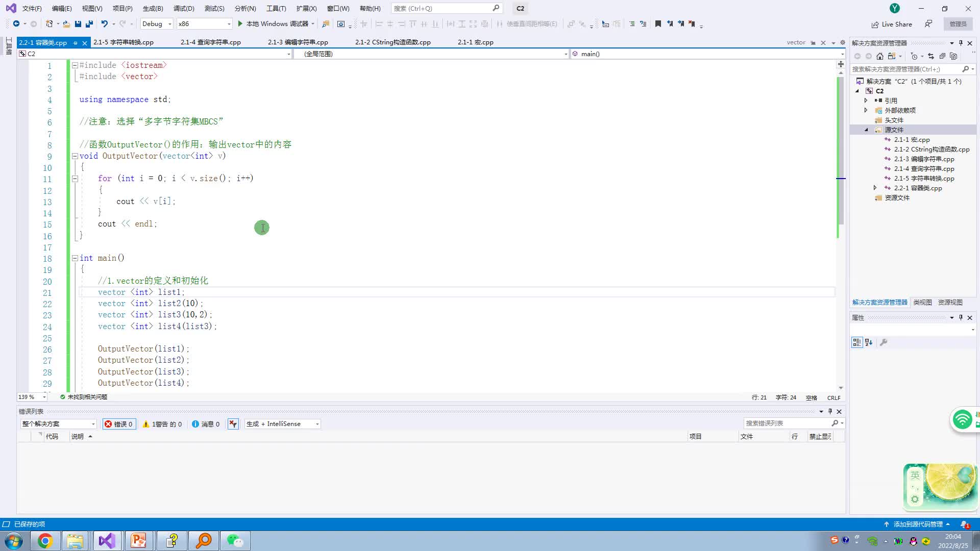Image resolution: width=980 pixels, height=551 pixels.
Task: Toggle the Messages 0 filter button
Action: [x=206, y=424]
